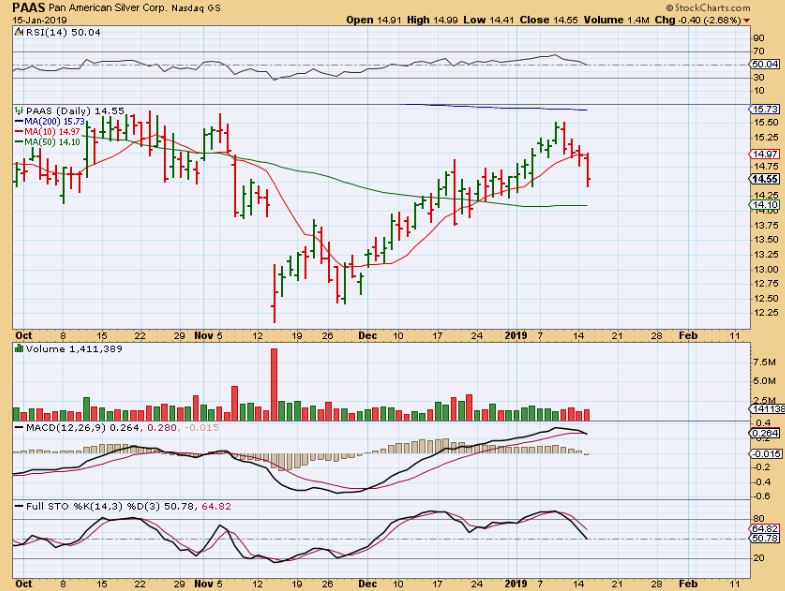The image size is (785, 591).
Task: Click the 64.82 stochastic tag on right axis
Action: [764, 529]
